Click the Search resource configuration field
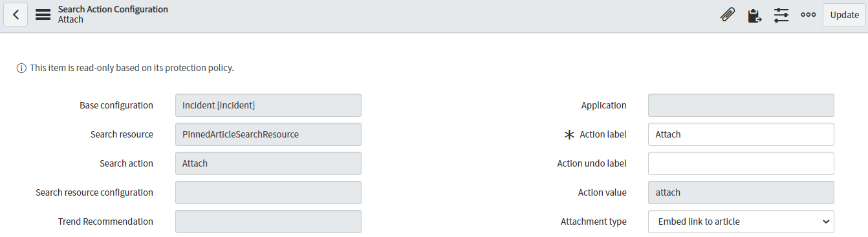The width and height of the screenshot is (868, 237). coord(268,192)
